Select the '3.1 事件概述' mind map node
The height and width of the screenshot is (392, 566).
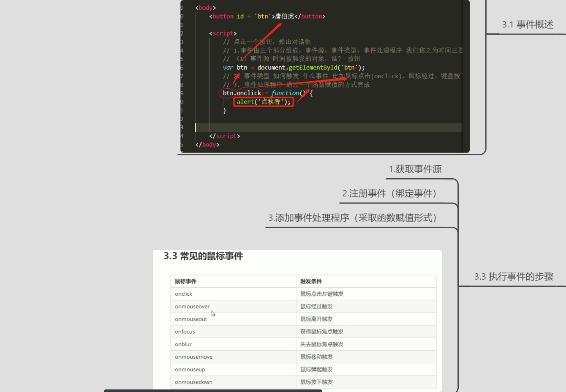(x=528, y=24)
